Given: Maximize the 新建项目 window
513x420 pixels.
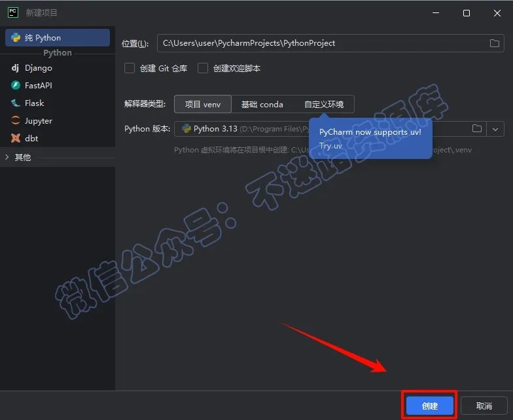Looking at the screenshot, I should [x=467, y=13].
